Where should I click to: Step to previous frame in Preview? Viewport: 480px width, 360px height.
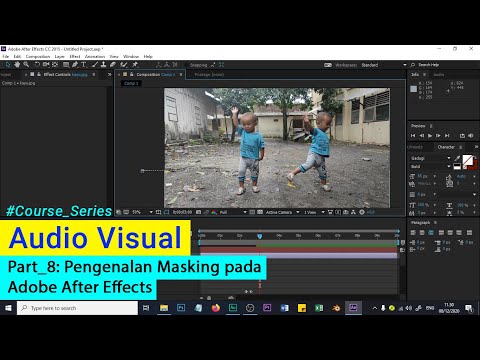point(422,135)
